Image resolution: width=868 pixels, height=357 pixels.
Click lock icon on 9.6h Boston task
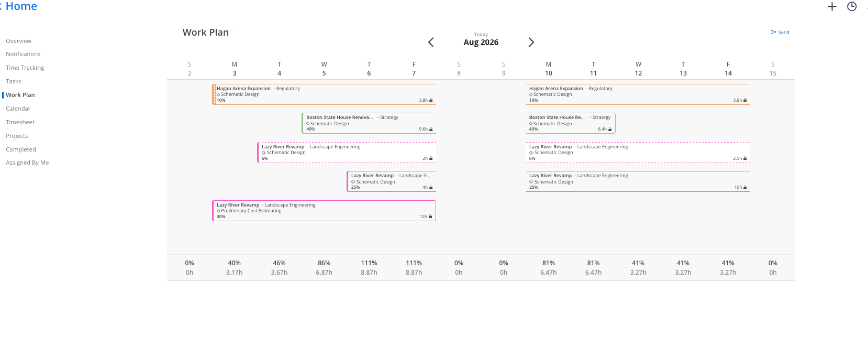tap(431, 129)
